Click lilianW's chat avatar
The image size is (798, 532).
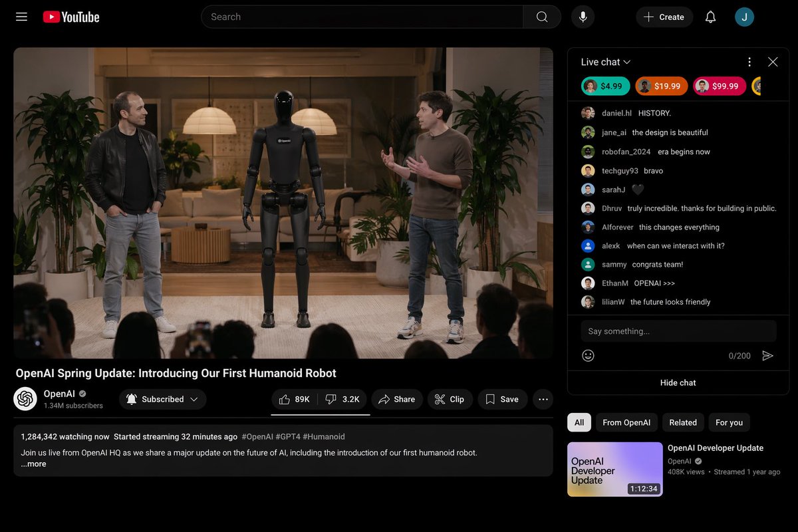(x=588, y=302)
